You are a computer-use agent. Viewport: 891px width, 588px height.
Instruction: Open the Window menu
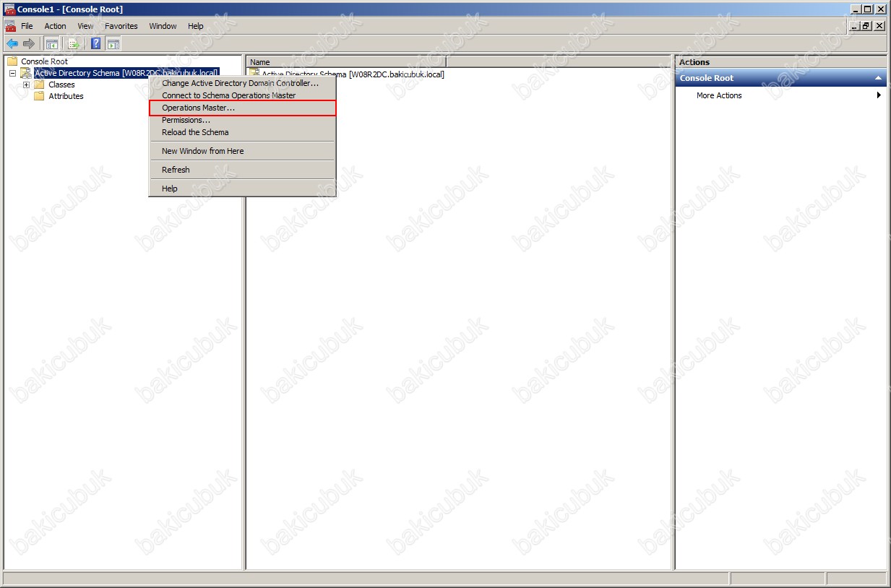[x=163, y=26]
